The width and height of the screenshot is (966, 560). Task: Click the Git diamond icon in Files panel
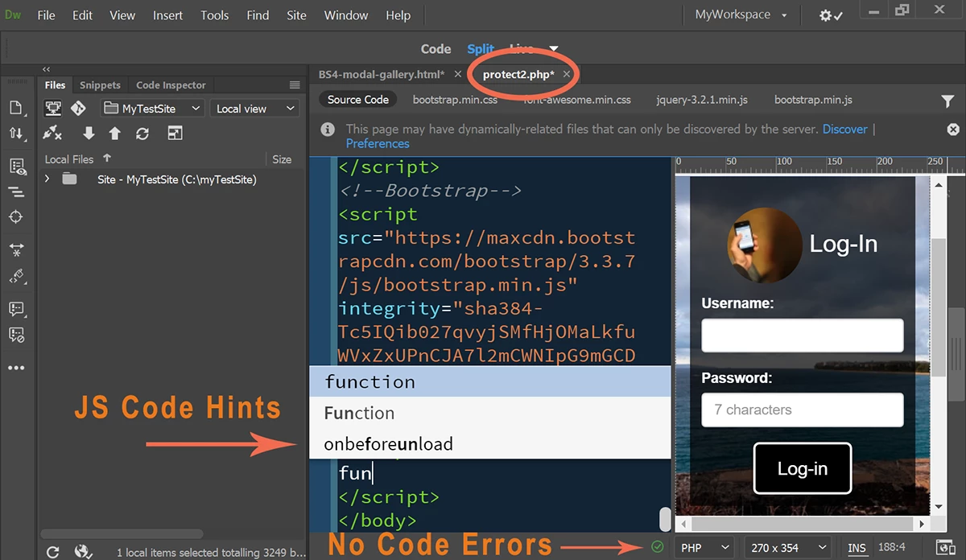pos(78,108)
